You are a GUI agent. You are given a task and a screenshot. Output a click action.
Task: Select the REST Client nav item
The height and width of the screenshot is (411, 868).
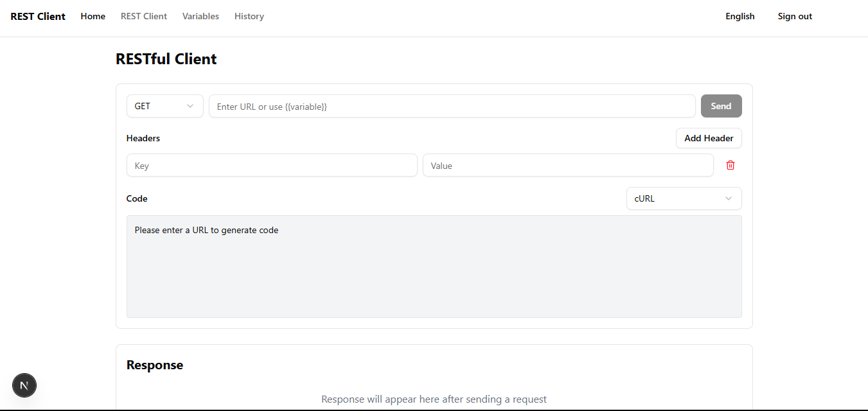[143, 15]
